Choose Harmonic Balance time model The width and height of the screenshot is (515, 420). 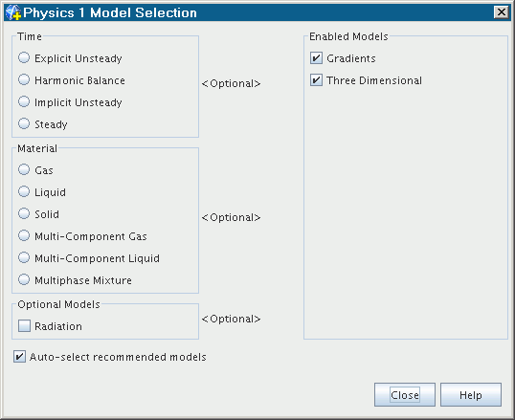point(24,79)
